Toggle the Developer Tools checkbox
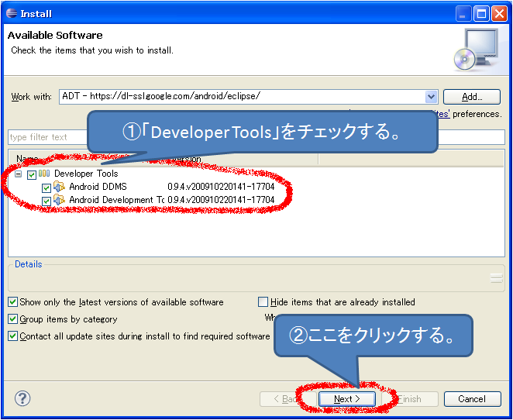513x420 pixels. [32, 174]
